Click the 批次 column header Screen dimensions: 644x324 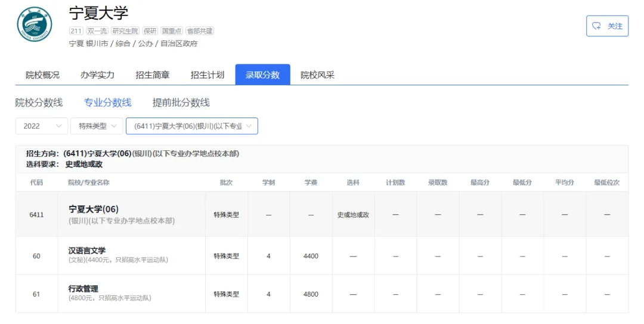click(x=227, y=182)
